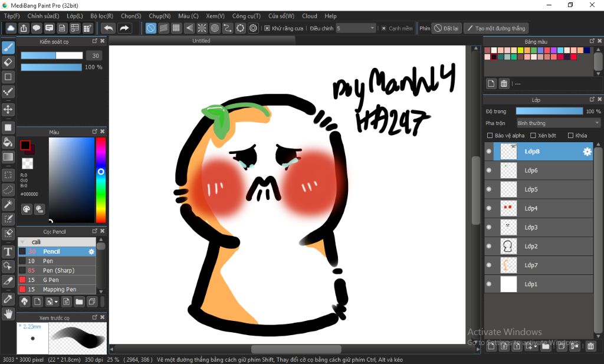Undock the Kiểm soát cọ panel

click(x=95, y=41)
